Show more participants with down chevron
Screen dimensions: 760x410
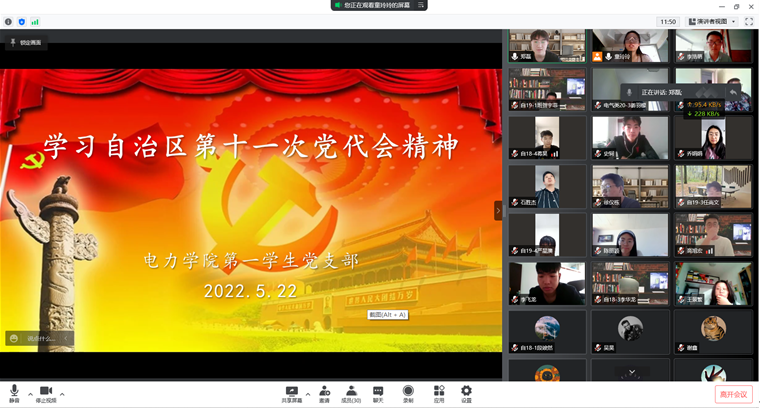point(632,372)
